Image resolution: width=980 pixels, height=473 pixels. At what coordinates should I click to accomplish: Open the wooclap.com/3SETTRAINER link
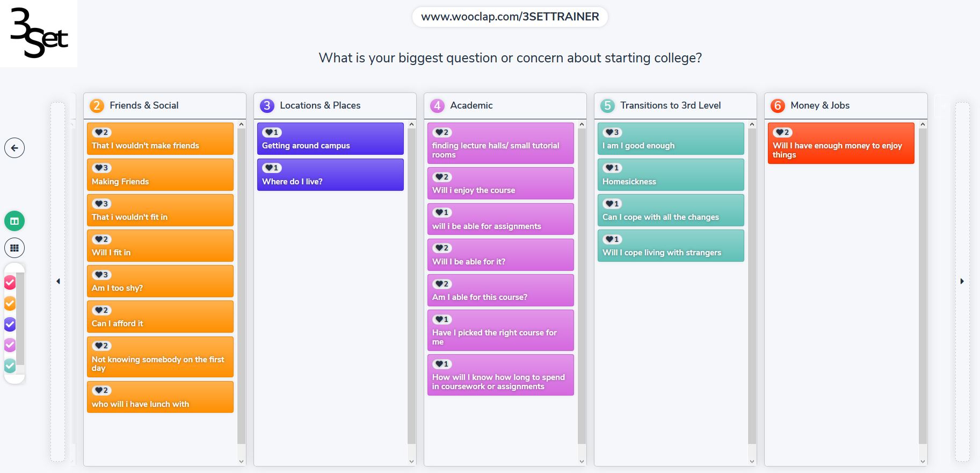pos(510,17)
